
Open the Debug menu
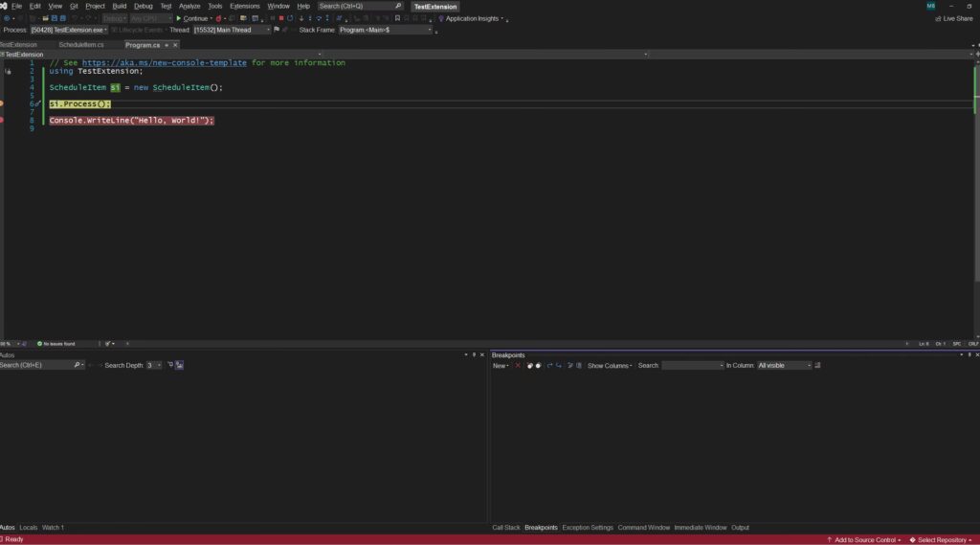click(x=143, y=6)
